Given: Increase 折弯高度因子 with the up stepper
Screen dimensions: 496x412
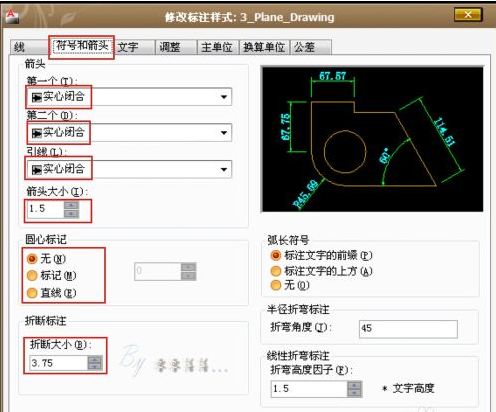Looking at the screenshot, I should (x=354, y=385).
